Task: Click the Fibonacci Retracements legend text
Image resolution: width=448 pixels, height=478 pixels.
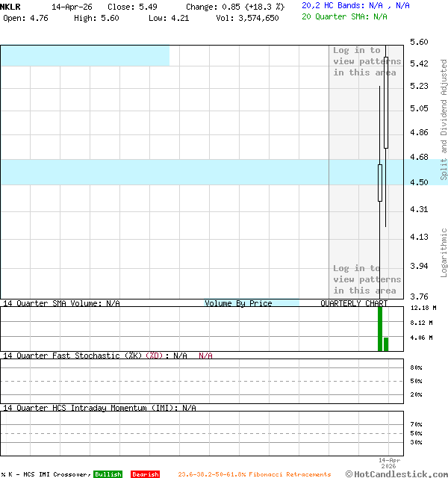Action: 254,474
